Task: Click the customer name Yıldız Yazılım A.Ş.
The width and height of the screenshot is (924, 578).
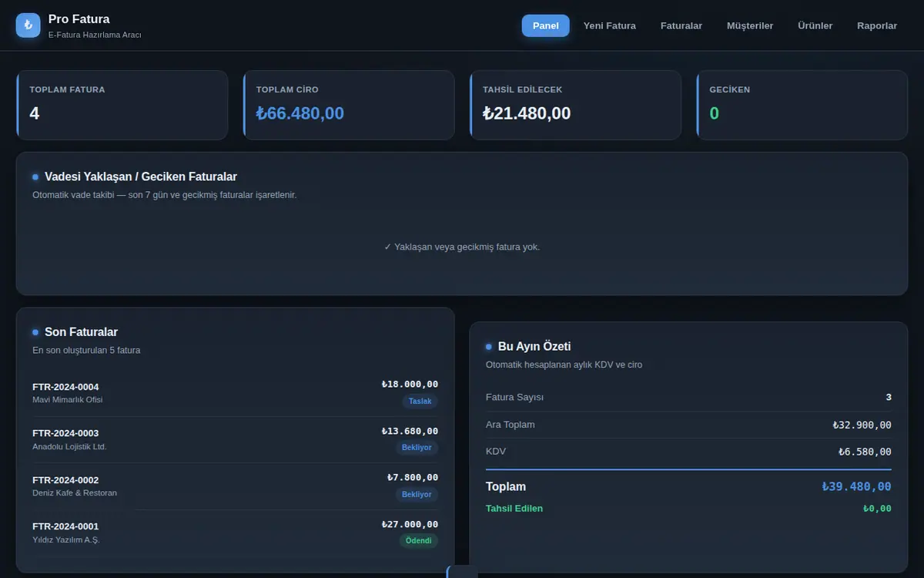Action: point(66,540)
